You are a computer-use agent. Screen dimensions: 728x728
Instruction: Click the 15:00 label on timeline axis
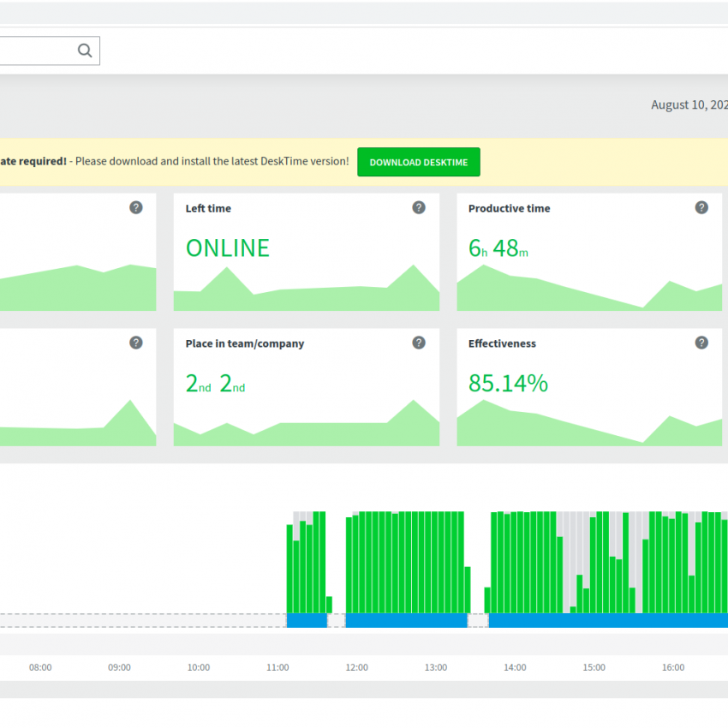[594, 667]
